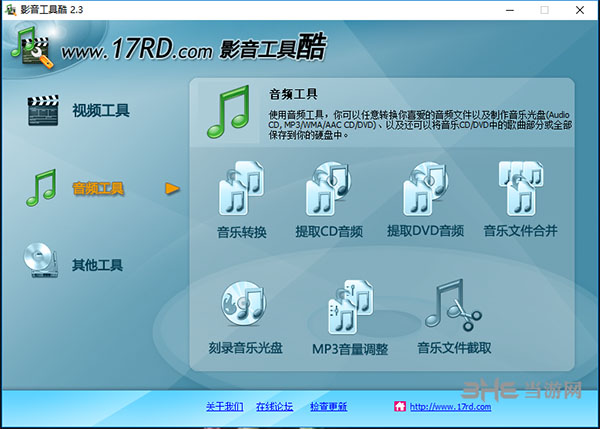The image size is (600, 429).
Task: Launch the 提取CD音频 tool icon
Action: pos(328,188)
